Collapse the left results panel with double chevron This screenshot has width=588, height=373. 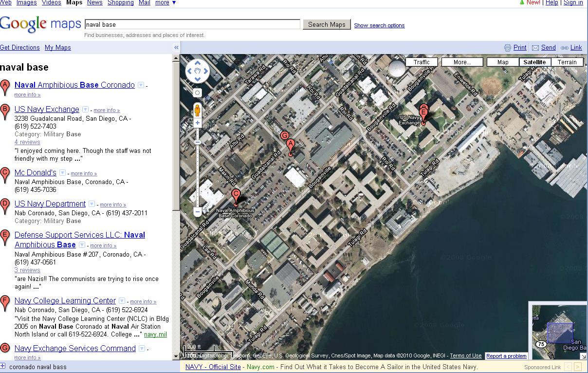point(176,47)
